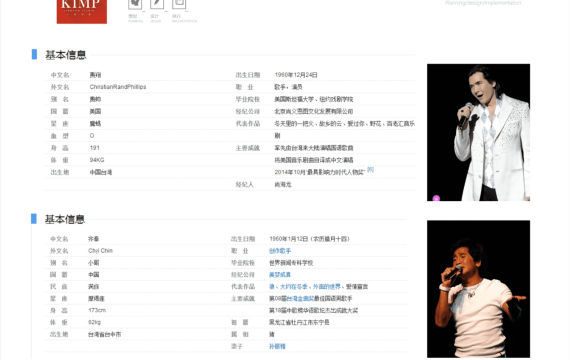
Task: Click the second 基本信息 section heading
Action: [x=65, y=219]
